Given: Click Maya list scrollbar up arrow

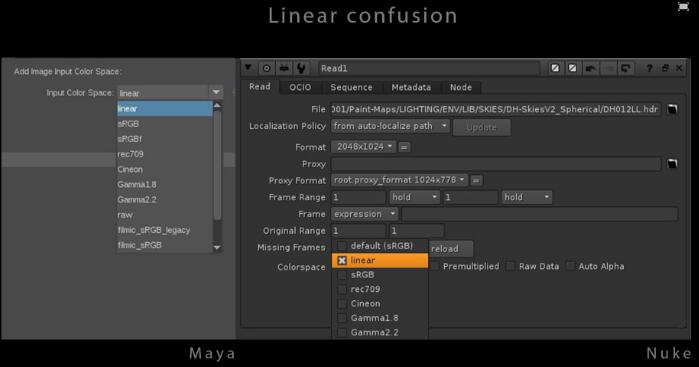Looking at the screenshot, I should click(x=217, y=106).
